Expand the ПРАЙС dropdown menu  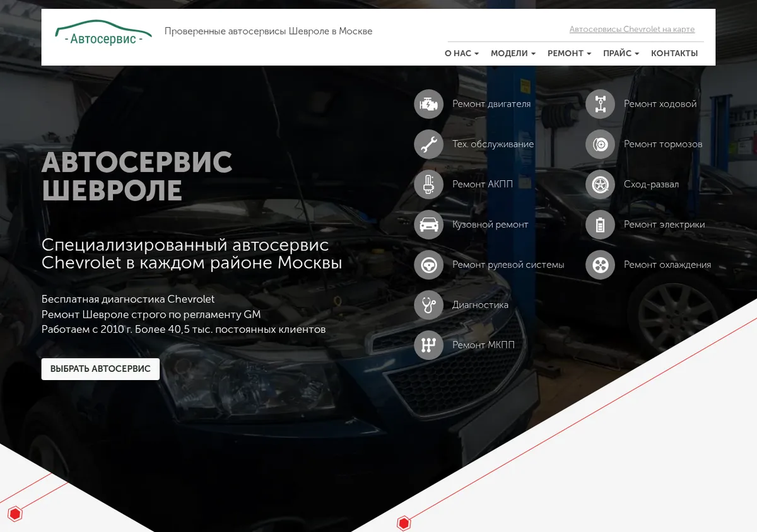[x=621, y=54]
